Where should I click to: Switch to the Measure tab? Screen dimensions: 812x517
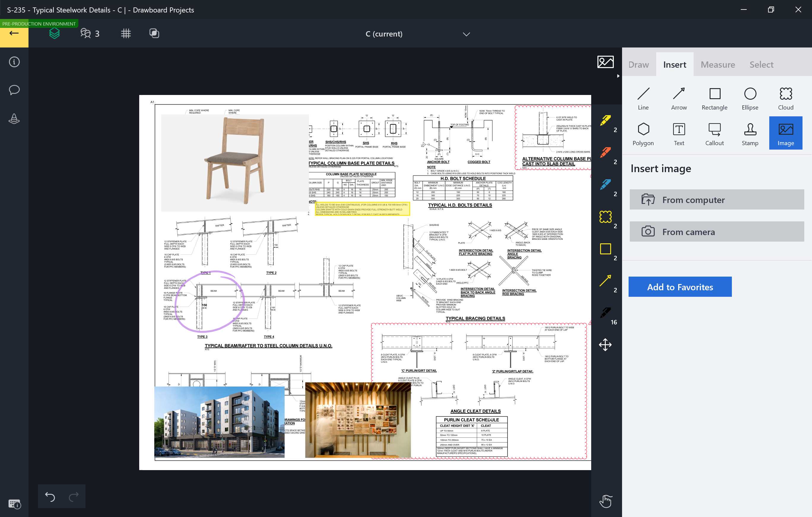(x=717, y=64)
